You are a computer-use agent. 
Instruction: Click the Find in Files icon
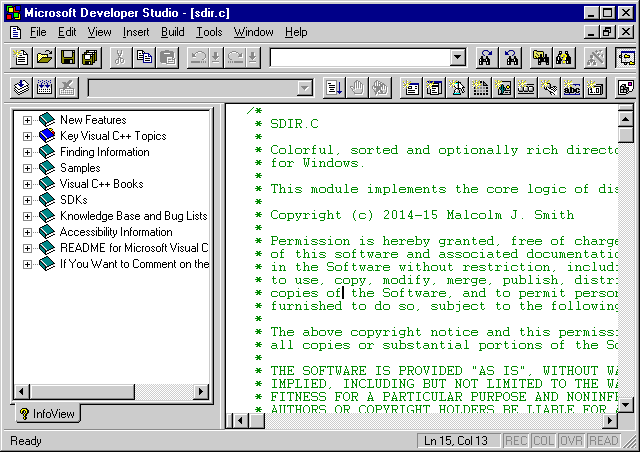click(x=541, y=58)
